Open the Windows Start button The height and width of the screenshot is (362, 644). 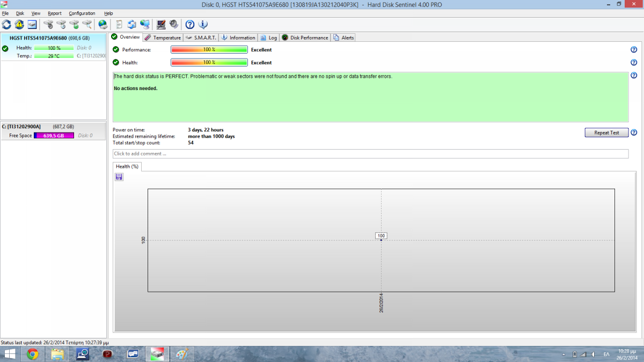point(10,354)
